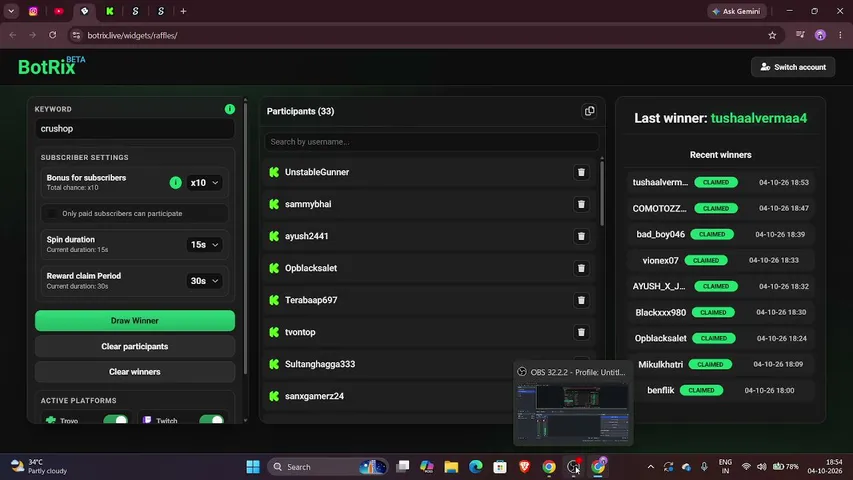This screenshot has height=480, width=853.
Task: Click participant name Sultanghagga333
Action: tap(320, 364)
